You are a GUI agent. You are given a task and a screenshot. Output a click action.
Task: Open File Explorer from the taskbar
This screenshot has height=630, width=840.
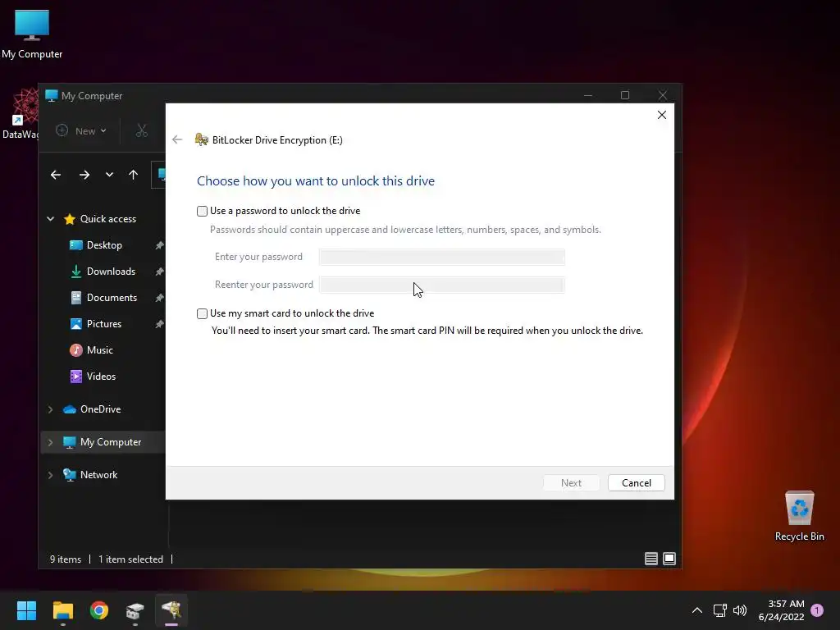(62, 610)
